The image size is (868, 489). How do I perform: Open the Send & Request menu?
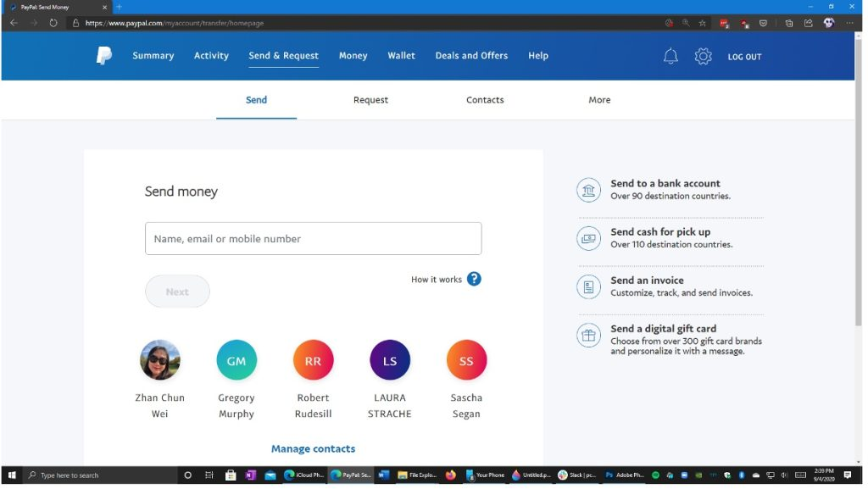283,55
